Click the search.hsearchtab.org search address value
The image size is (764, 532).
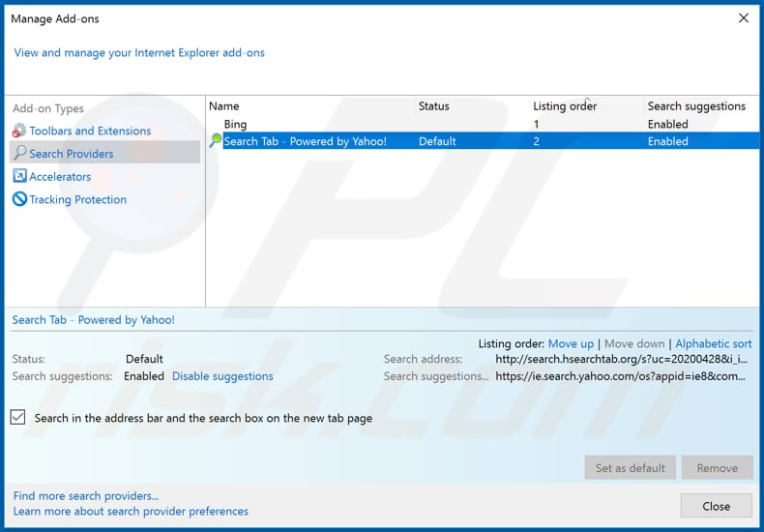point(621,359)
